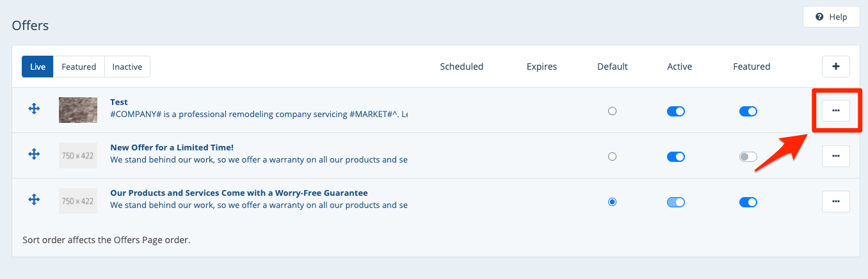Viewport: 868px width, 279px height.
Task: Switch to the Featured tab
Action: (79, 67)
